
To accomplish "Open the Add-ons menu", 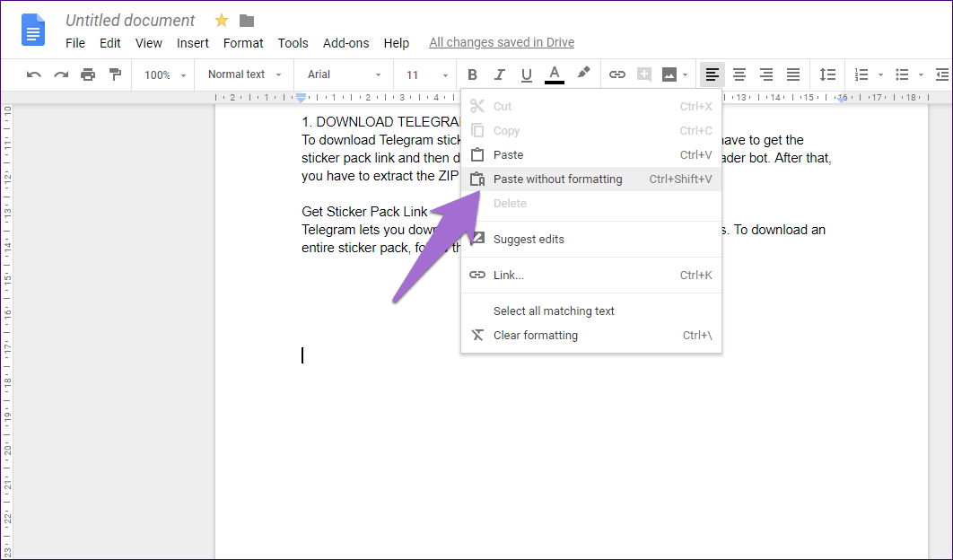I will tap(345, 43).
